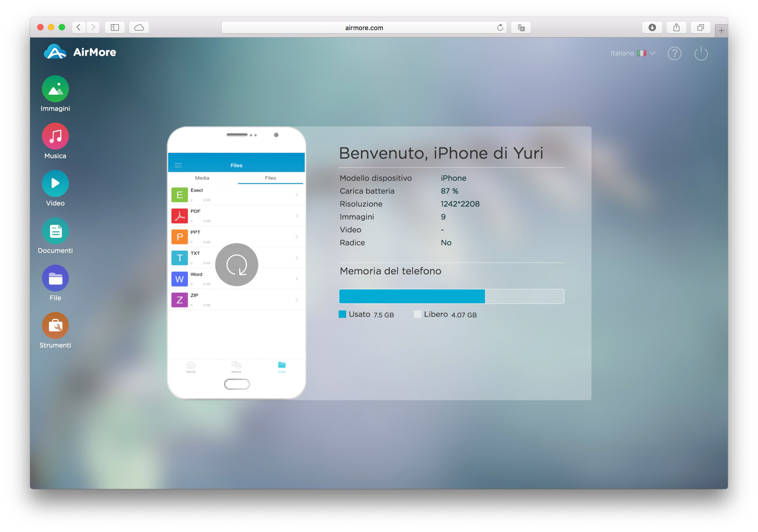Tap the TXT file type icon

[180, 258]
